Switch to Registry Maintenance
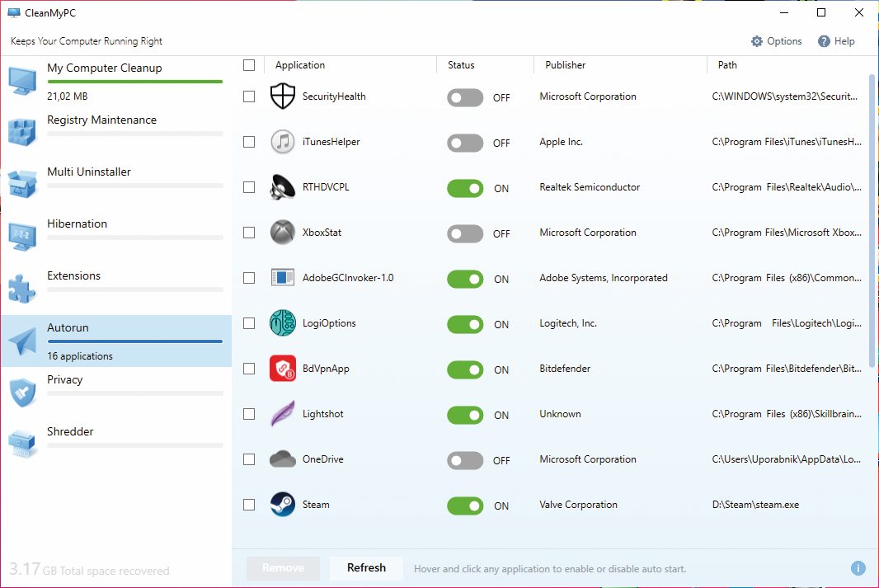 tap(116, 133)
